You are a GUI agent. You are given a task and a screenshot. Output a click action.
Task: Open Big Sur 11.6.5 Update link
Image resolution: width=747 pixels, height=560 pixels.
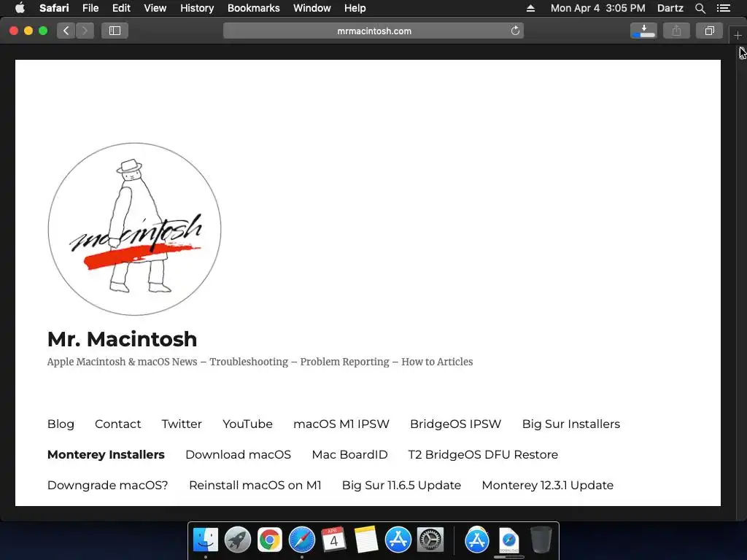tap(401, 485)
